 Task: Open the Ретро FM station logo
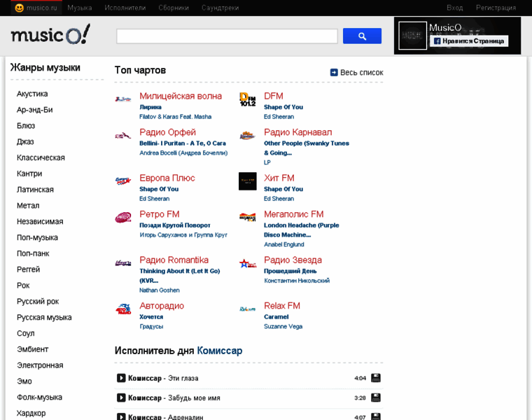123,218
